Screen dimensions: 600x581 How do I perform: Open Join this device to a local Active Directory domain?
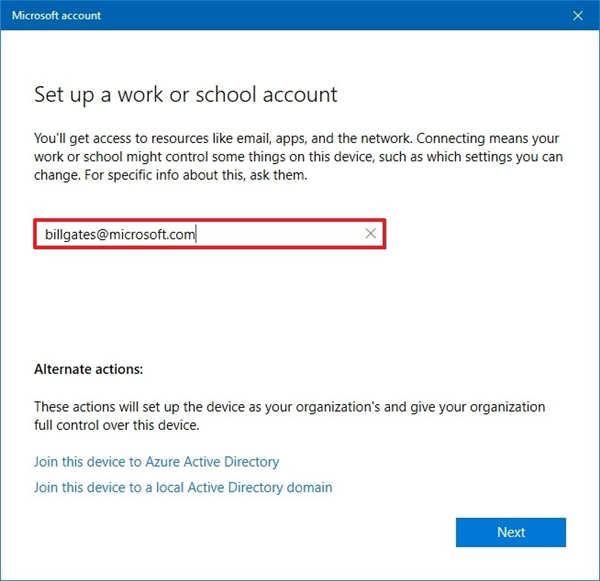tap(183, 487)
